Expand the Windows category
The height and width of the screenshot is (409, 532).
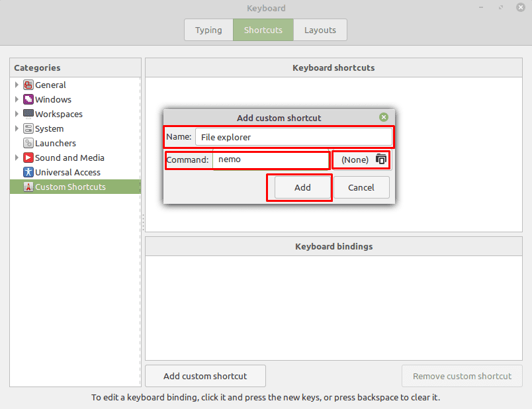coord(17,99)
